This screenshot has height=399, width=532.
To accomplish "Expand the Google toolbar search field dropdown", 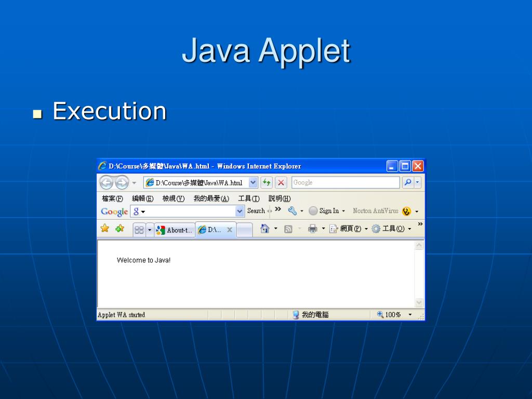I will pyautogui.click(x=240, y=211).
